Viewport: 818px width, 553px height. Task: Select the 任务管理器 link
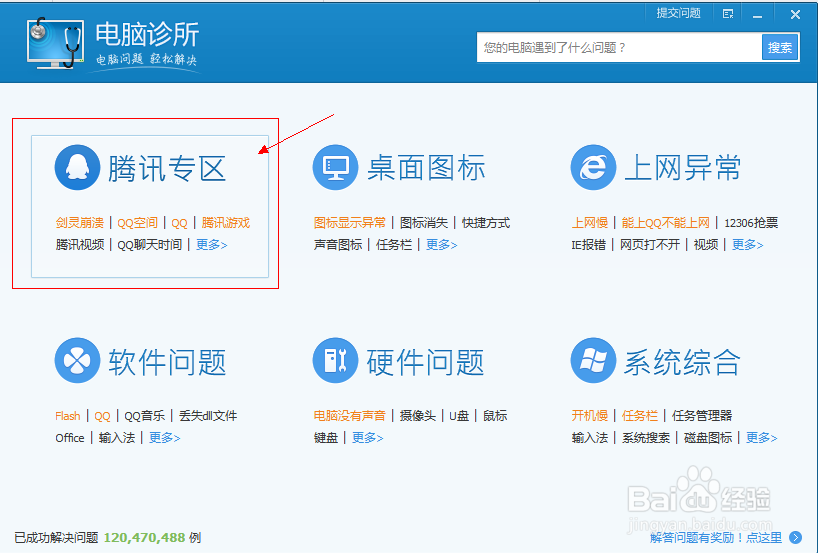pos(702,416)
